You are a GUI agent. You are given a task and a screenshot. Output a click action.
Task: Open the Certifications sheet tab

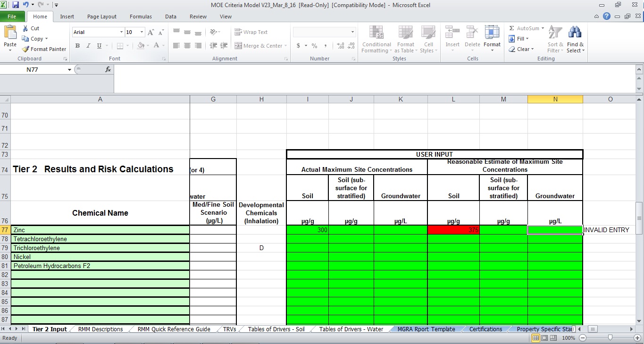tap(485, 329)
